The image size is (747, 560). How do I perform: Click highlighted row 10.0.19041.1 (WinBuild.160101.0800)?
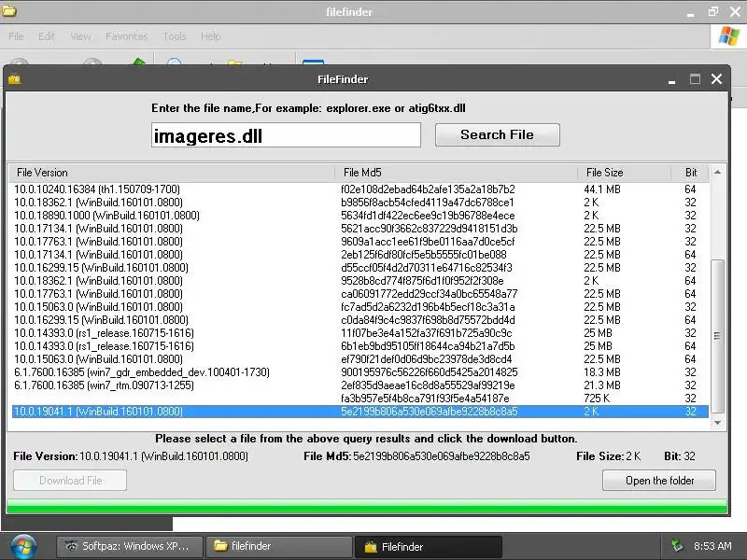click(x=359, y=412)
